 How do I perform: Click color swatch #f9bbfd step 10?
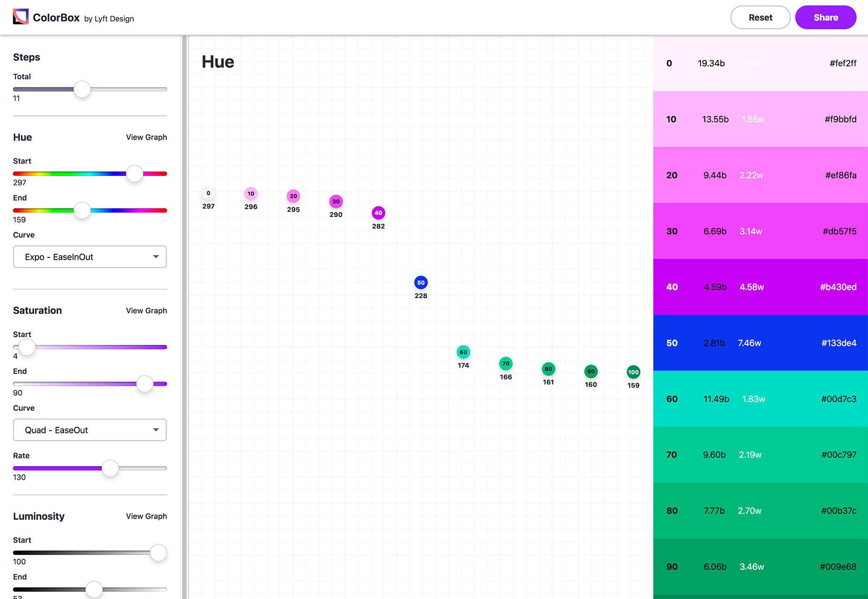(760, 119)
